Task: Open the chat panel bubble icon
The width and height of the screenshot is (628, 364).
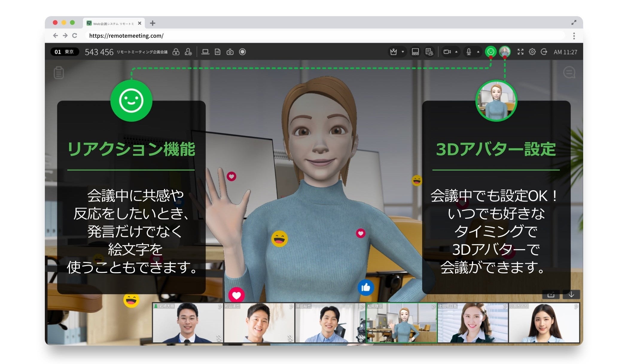Action: tap(569, 72)
